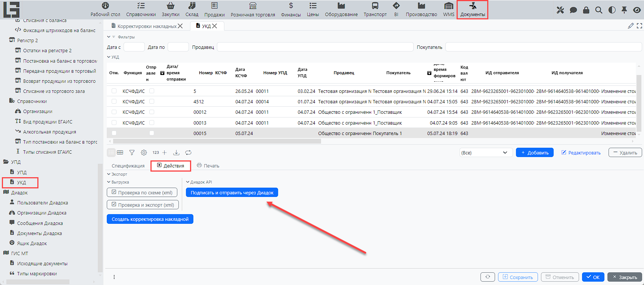Click the refresh loop icon in grid toolbar
The height and width of the screenshot is (285, 644).
click(188, 153)
